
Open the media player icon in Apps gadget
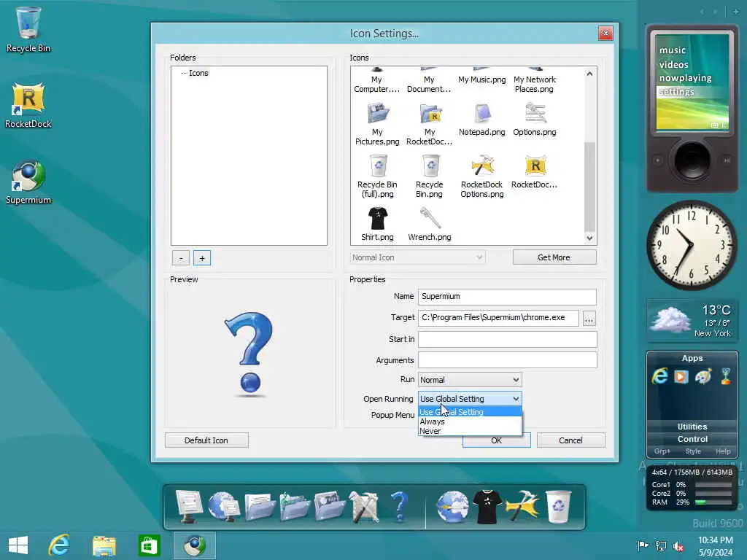681,377
